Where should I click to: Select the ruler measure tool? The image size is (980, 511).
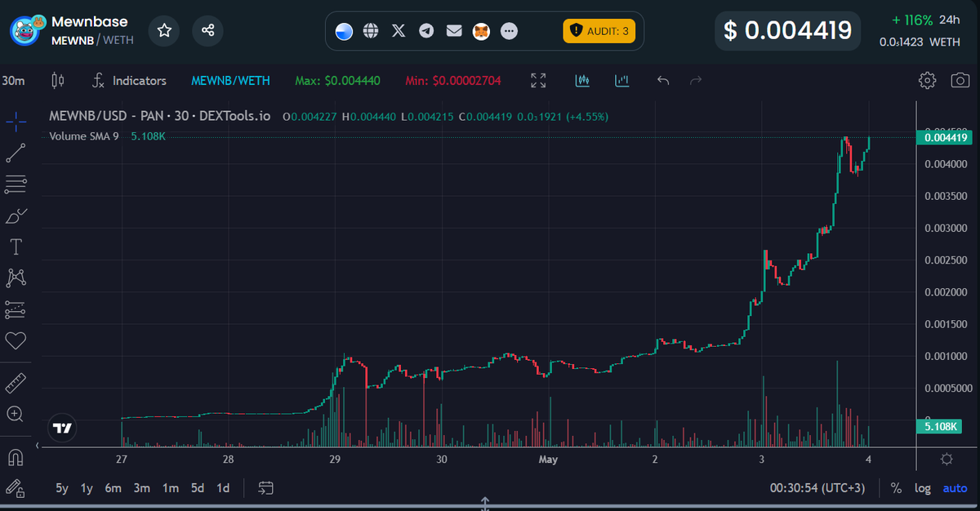16,382
